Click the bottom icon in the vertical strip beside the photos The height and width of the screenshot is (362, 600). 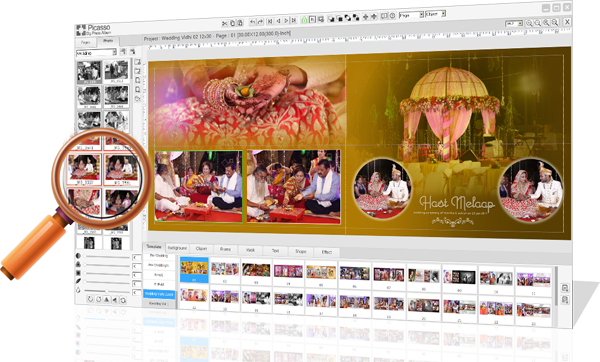pyautogui.click(x=138, y=98)
